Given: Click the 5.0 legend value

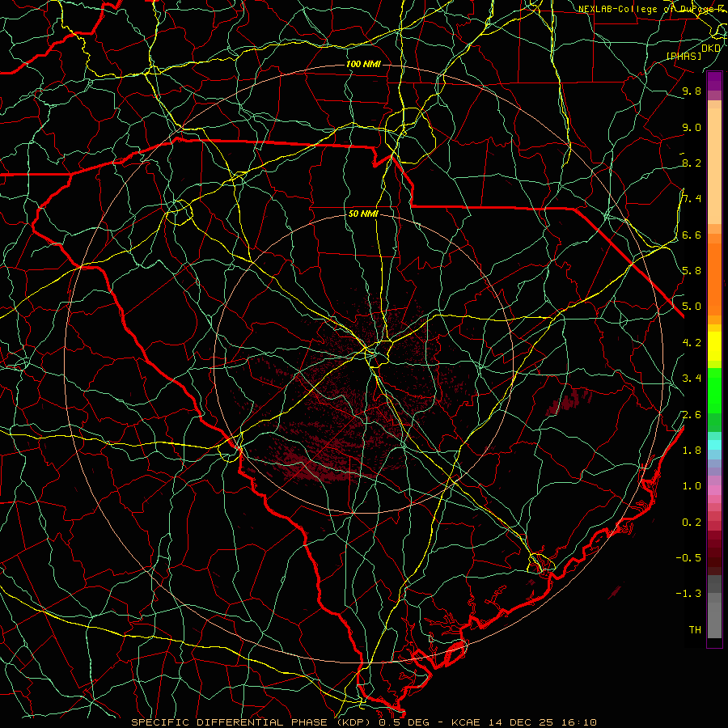Looking at the screenshot, I should pos(692,307).
